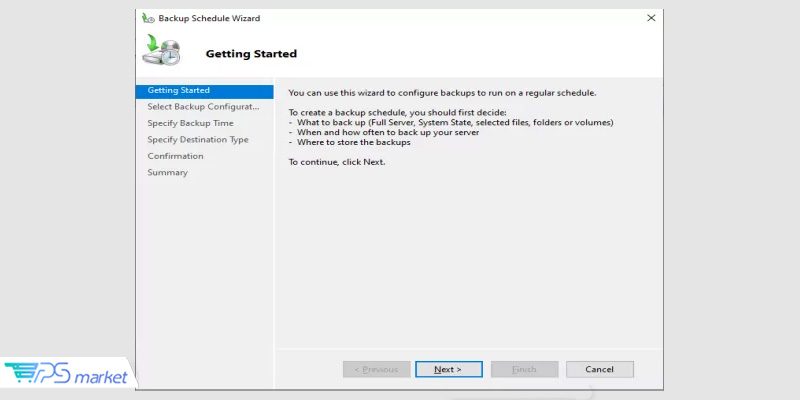Go to the Specify Backup Time step
Image resolution: width=800 pixels, height=400 pixels.
pos(190,123)
